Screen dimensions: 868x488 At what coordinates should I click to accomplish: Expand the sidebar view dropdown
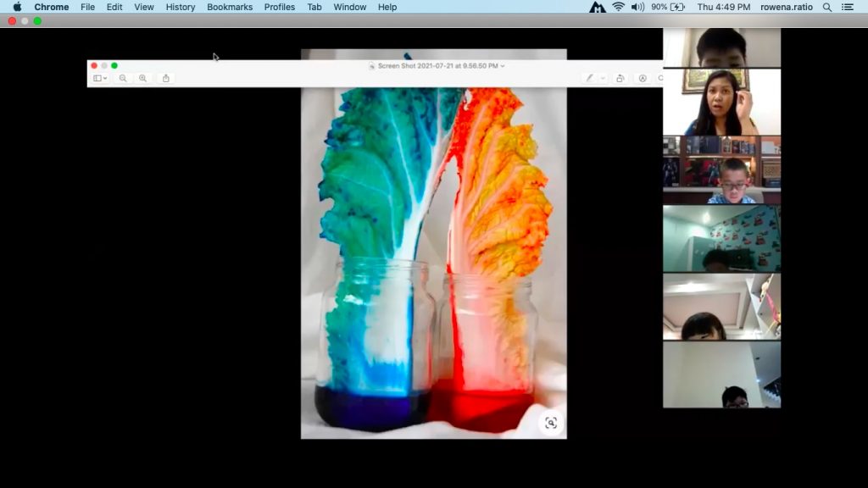pos(100,78)
